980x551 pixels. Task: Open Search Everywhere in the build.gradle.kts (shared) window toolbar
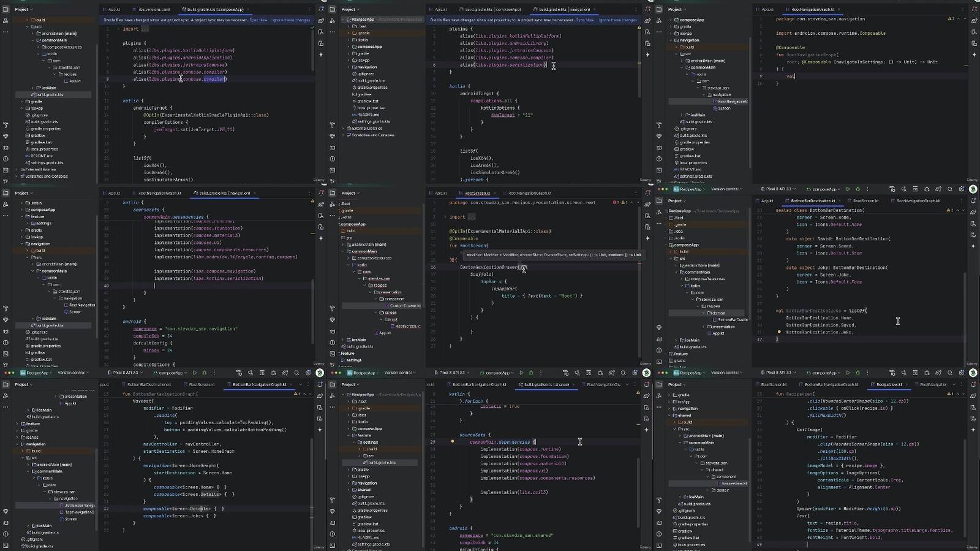pyautogui.click(x=623, y=373)
